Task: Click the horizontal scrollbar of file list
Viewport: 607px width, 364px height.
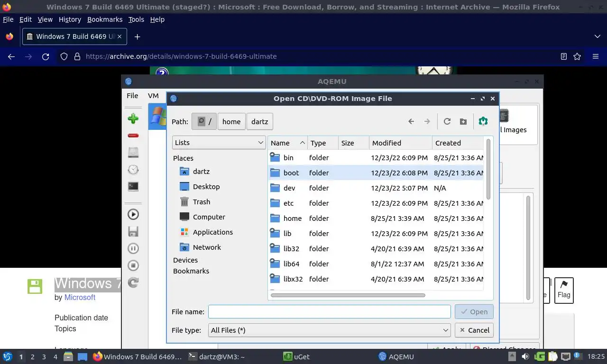Action: [x=348, y=295]
